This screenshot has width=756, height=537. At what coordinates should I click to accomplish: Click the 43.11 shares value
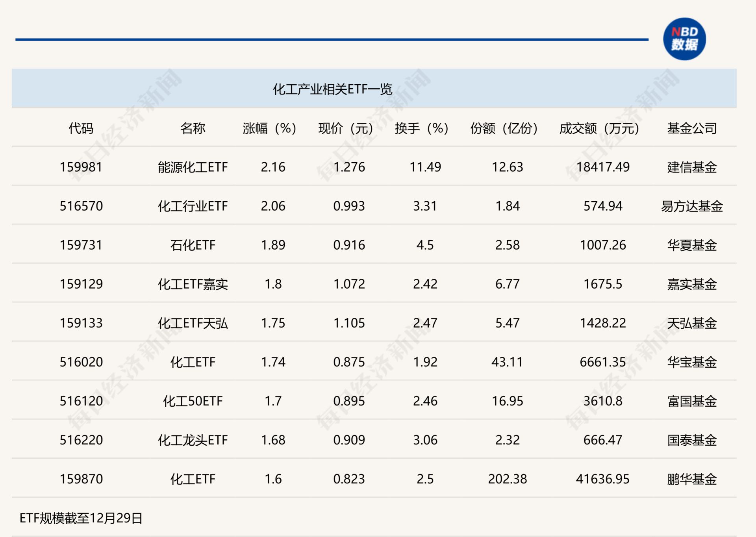coord(507,362)
